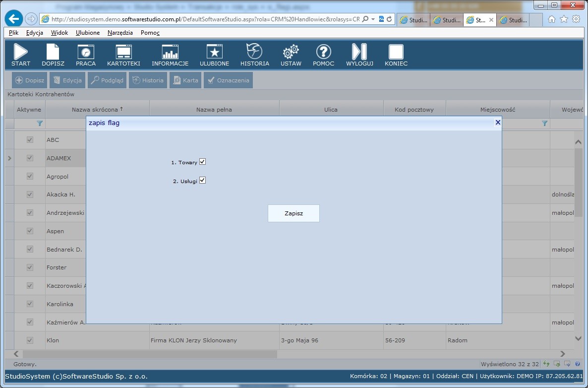
Task: Sort by Nazwa skrócona column header
Action: point(98,110)
